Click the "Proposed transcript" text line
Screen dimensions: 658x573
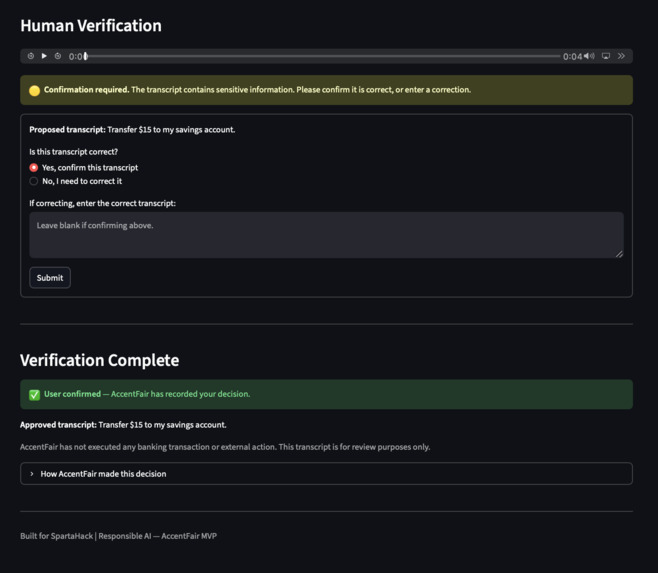point(132,130)
